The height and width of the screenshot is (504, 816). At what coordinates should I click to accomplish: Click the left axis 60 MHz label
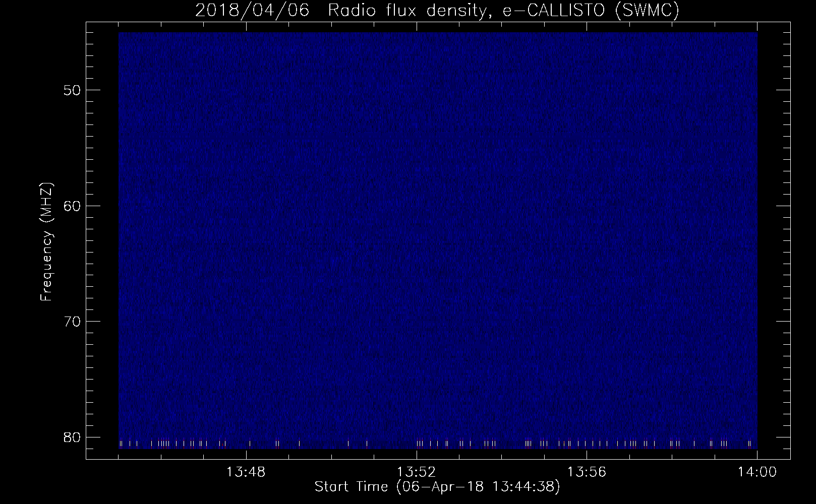(x=71, y=206)
